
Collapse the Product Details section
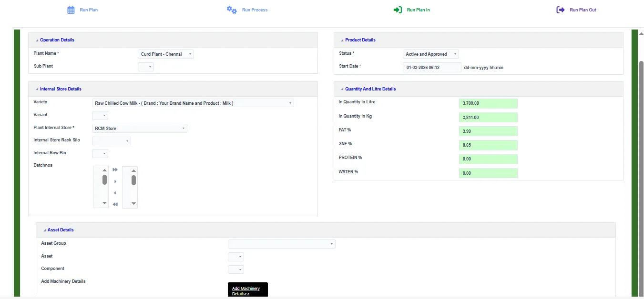pyautogui.click(x=342, y=40)
